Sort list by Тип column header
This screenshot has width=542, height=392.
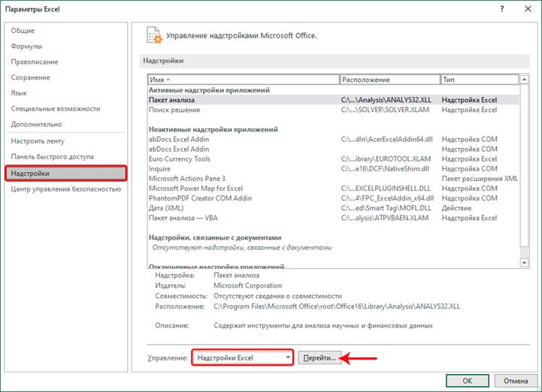click(480, 80)
